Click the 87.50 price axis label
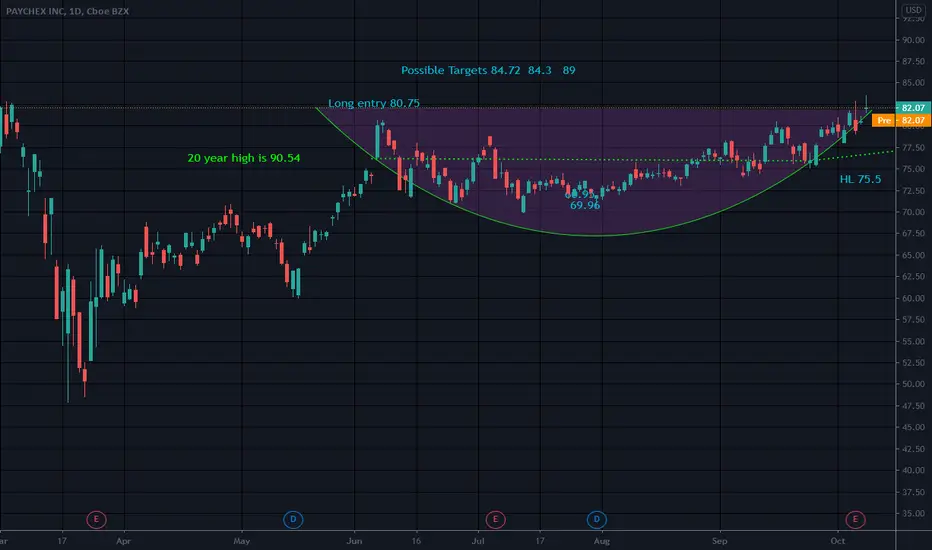The height and width of the screenshot is (550, 932). click(x=913, y=61)
